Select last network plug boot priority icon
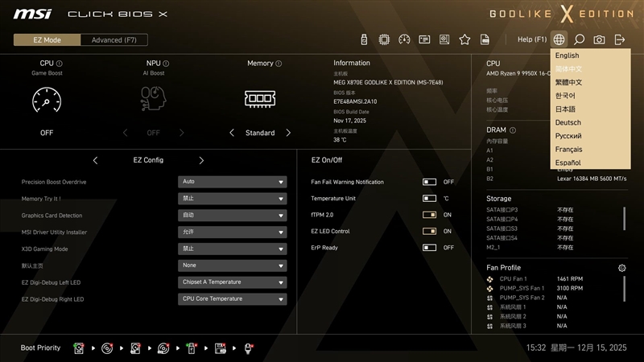Screen dimensions: 644x362 click(248, 348)
